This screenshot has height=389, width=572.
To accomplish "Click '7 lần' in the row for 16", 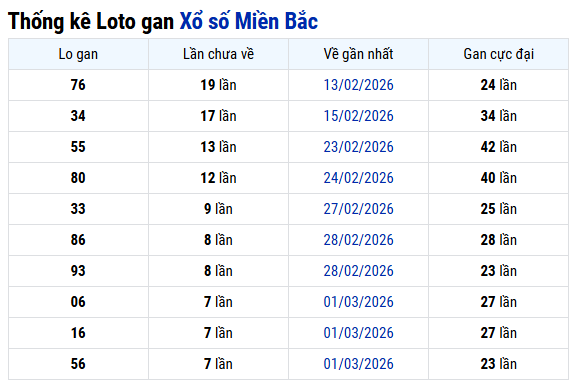I will coord(218,333).
